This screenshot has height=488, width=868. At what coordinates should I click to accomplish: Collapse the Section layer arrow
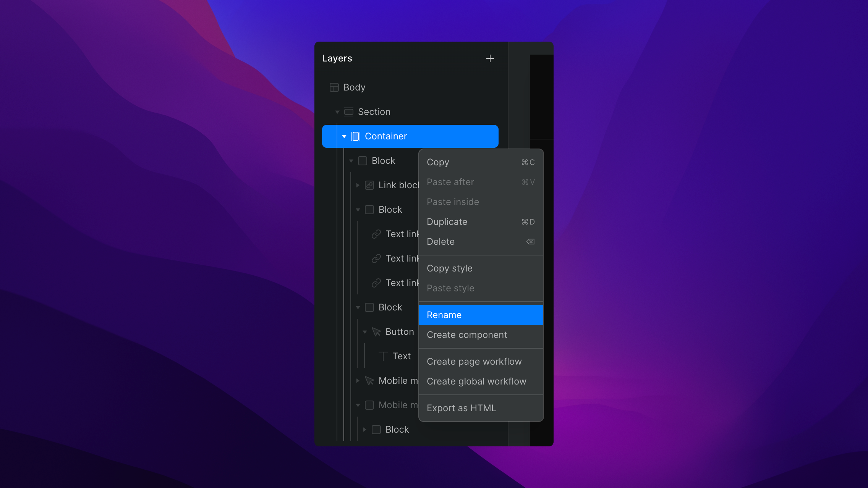point(337,112)
